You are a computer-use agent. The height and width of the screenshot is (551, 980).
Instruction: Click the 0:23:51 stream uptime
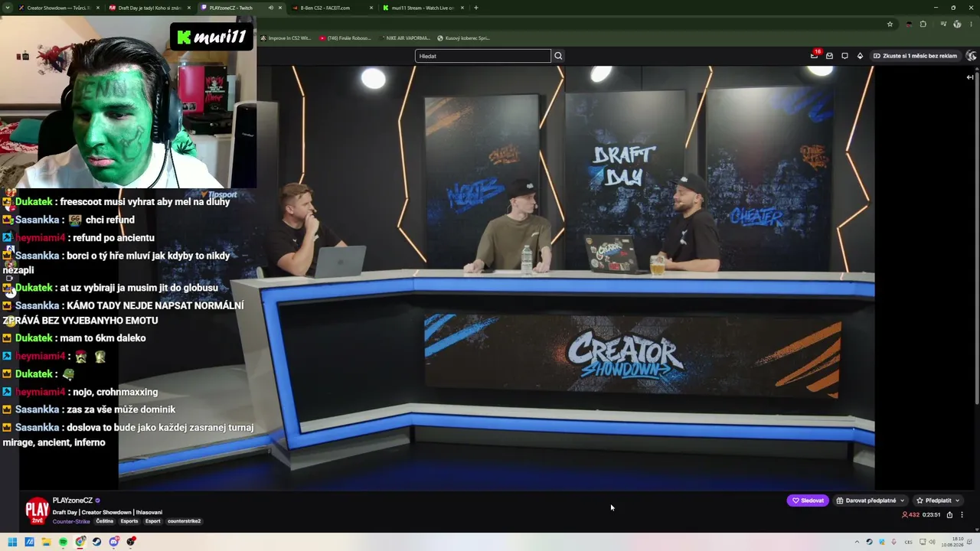pyautogui.click(x=932, y=515)
